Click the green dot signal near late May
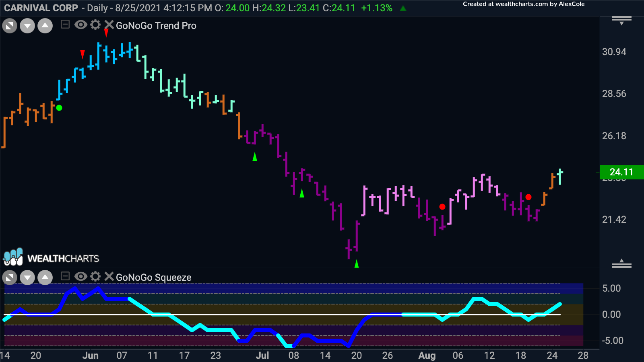The height and width of the screenshot is (362, 644). pos(59,108)
